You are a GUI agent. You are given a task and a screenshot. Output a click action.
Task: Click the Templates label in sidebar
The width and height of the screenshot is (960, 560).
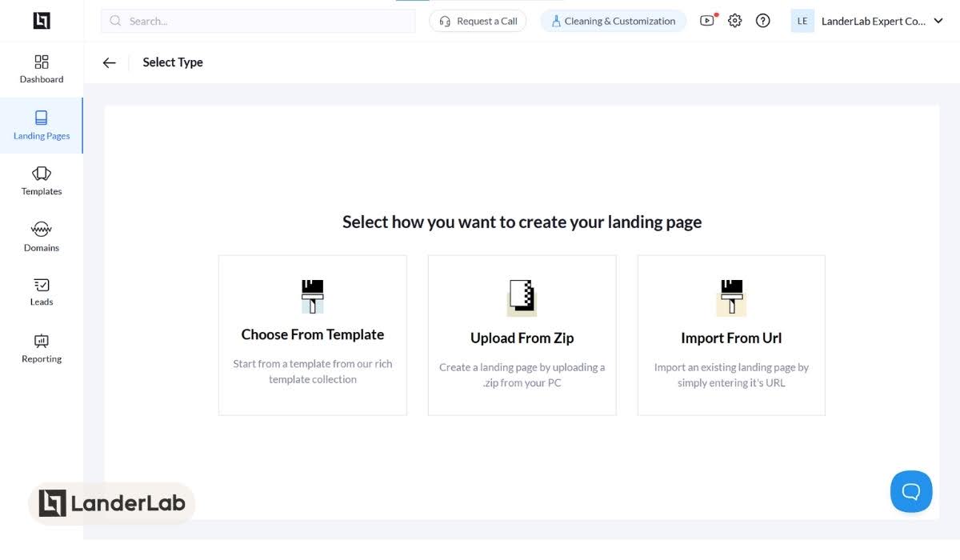42,192
